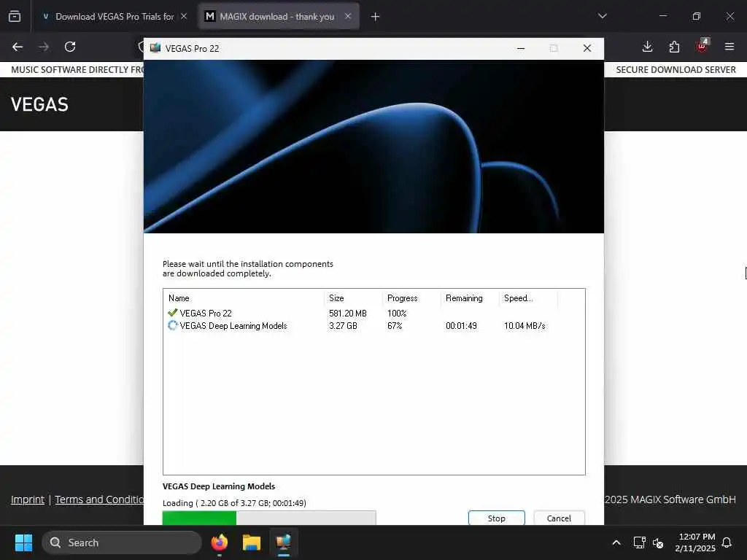The width and height of the screenshot is (747, 560).
Task: Open the Windows Start menu
Action: pyautogui.click(x=23, y=542)
